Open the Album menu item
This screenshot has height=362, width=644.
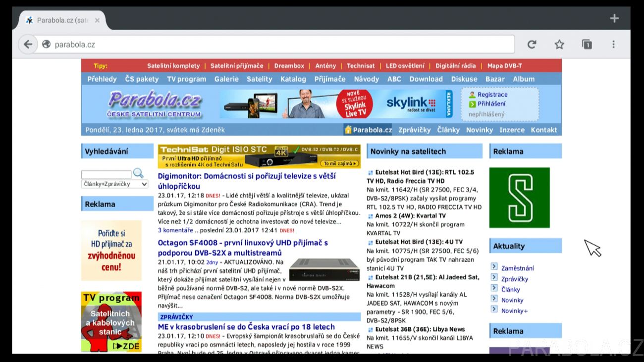[x=524, y=79]
